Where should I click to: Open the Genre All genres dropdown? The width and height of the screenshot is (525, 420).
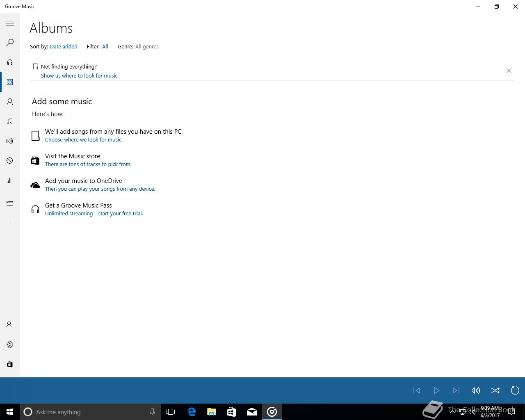(147, 46)
